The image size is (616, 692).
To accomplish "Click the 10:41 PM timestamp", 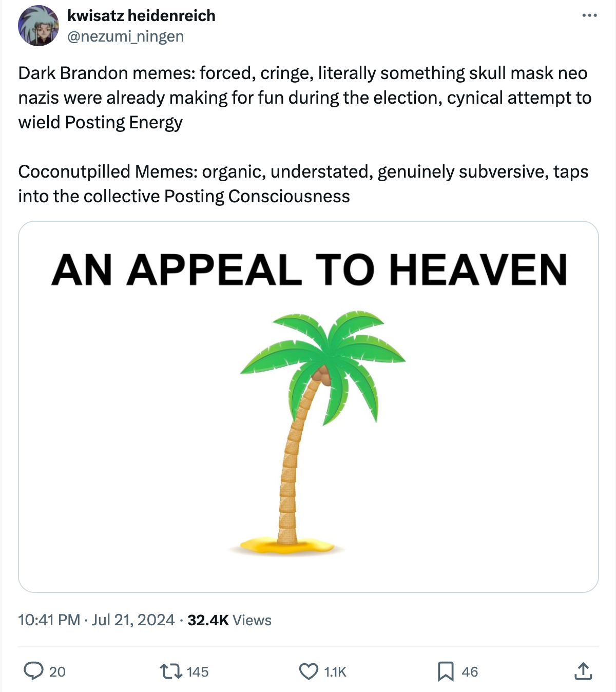I will [49, 620].
